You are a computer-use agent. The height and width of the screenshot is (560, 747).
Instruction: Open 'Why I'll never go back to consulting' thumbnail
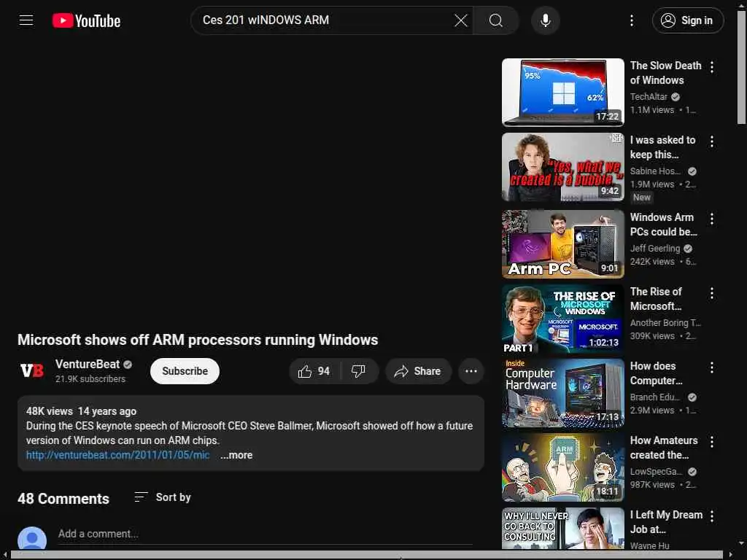(563, 528)
